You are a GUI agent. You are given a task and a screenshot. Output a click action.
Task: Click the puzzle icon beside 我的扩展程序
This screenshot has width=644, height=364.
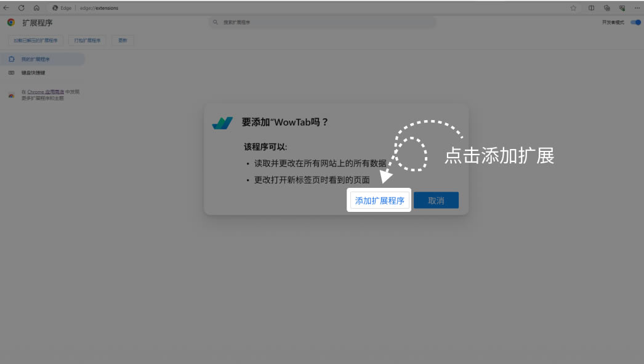tap(12, 59)
